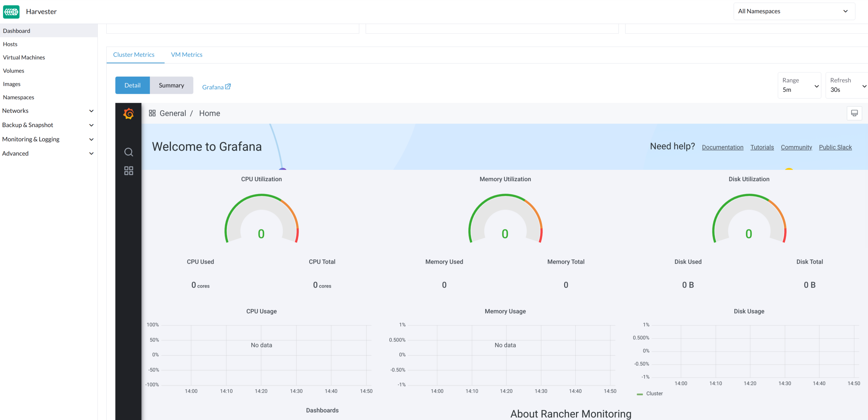Toggle Grafana TV view mode monitor icon
Screen dimensions: 868x420
click(x=854, y=113)
